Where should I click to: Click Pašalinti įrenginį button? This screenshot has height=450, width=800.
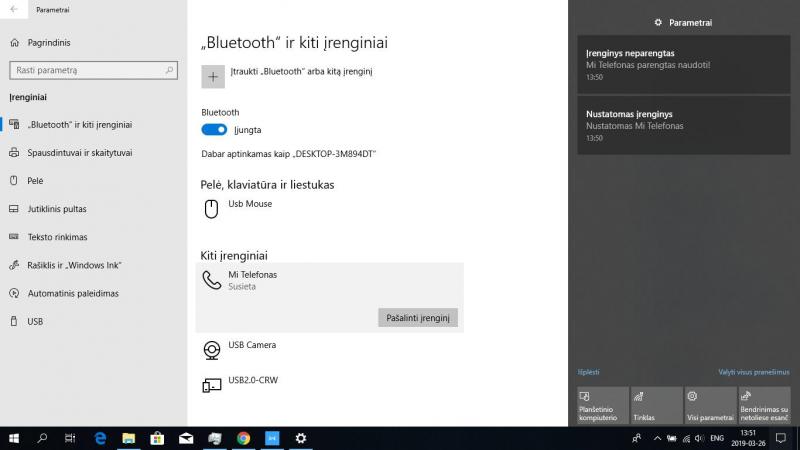(418, 318)
